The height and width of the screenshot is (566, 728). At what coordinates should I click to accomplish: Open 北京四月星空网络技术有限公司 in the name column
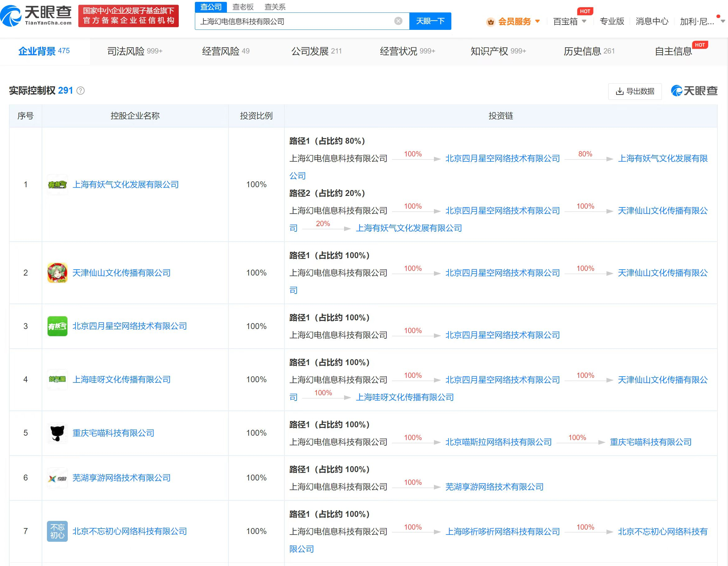click(130, 326)
